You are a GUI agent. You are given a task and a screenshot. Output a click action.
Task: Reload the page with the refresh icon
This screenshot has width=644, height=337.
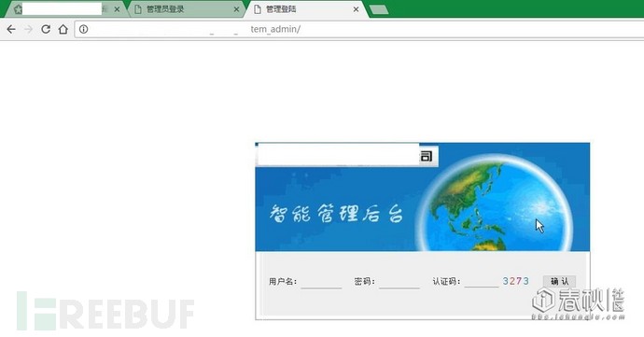[x=46, y=29]
